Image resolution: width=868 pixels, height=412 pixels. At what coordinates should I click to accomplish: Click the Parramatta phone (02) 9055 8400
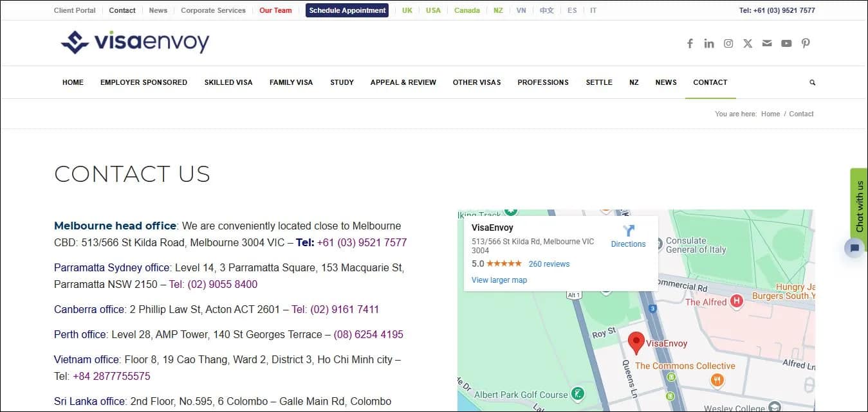tap(223, 284)
